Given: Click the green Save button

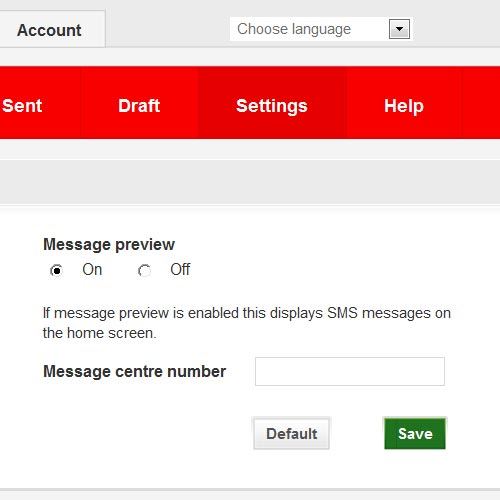Looking at the screenshot, I should pyautogui.click(x=415, y=433).
